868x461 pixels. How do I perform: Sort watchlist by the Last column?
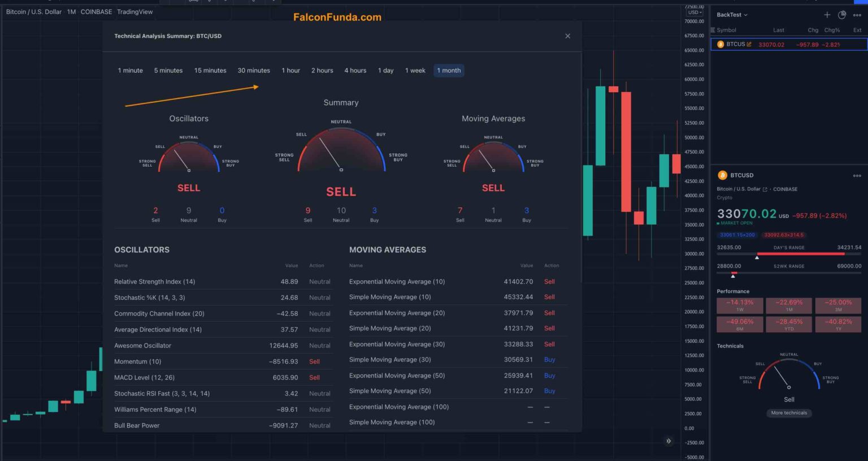pyautogui.click(x=779, y=30)
